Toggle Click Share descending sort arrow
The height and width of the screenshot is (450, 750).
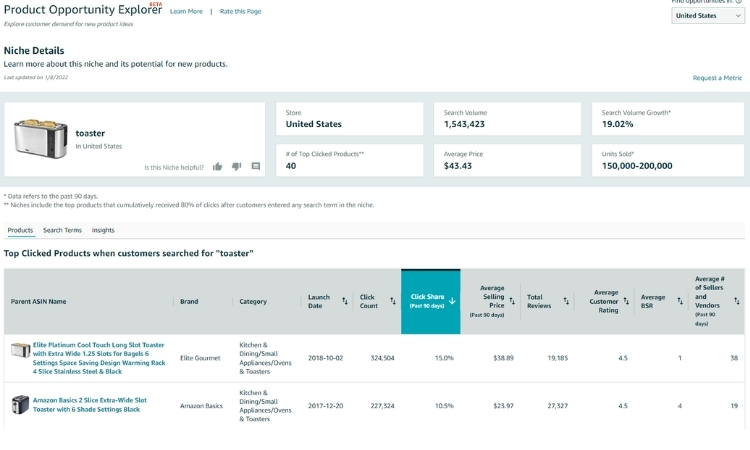[452, 301]
